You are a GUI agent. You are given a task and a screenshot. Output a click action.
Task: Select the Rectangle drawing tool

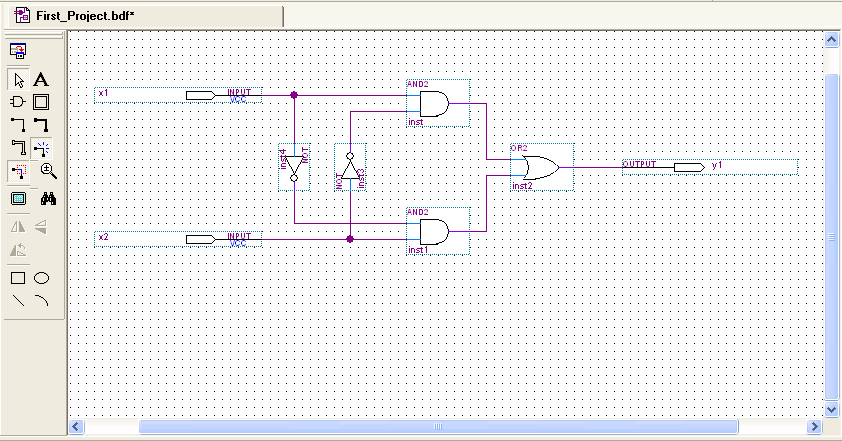click(x=18, y=278)
